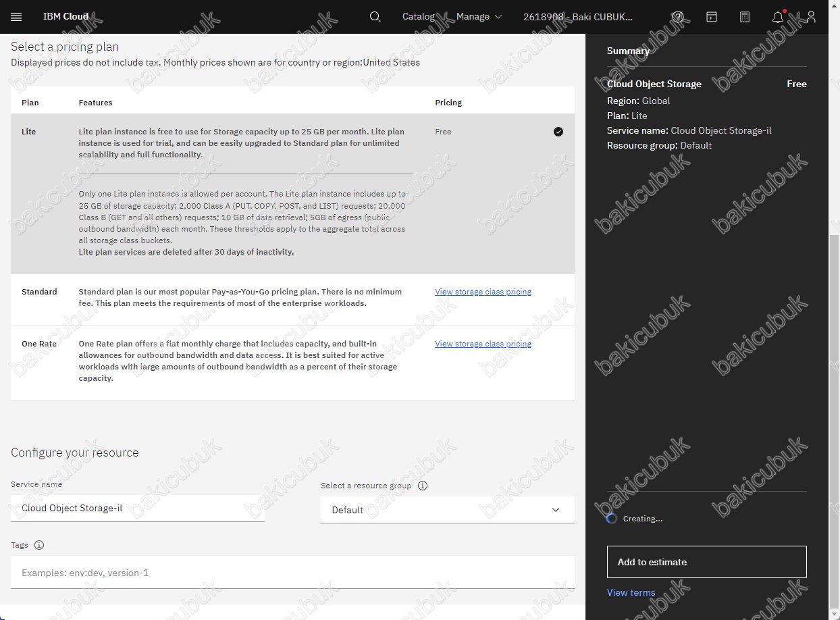Viewport: 840px width, 620px height.
Task: Click the Free pricing text in Lite row
Action: pos(443,132)
